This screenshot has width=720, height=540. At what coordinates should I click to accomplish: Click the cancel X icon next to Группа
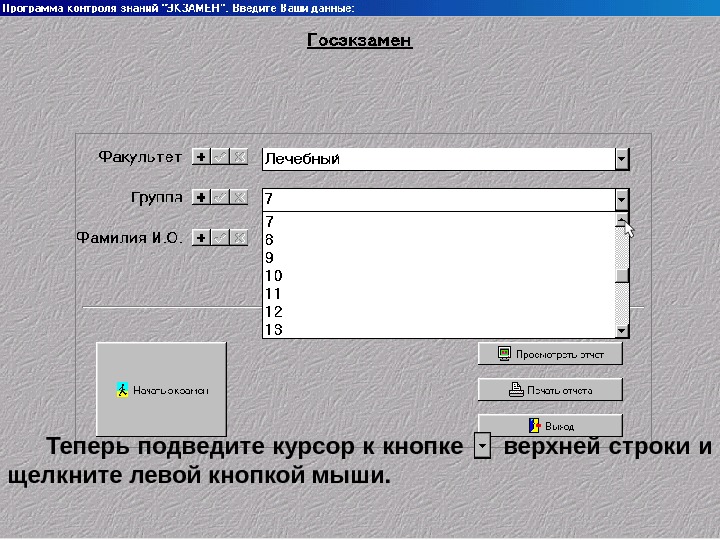coord(239,197)
